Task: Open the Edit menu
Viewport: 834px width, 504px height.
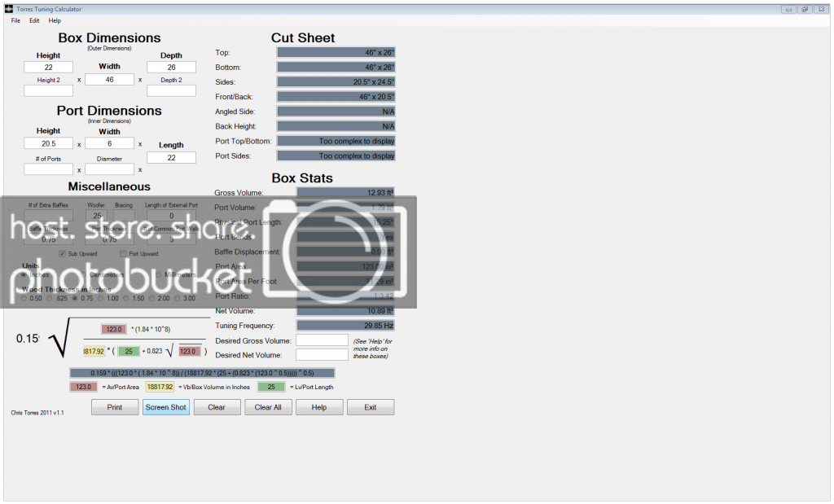Action: [34, 20]
